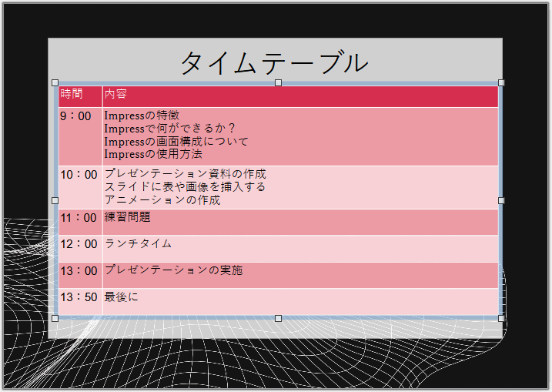Click the 9:00 time cell
Image resolution: width=552 pixels, height=392 pixels.
pos(80,136)
